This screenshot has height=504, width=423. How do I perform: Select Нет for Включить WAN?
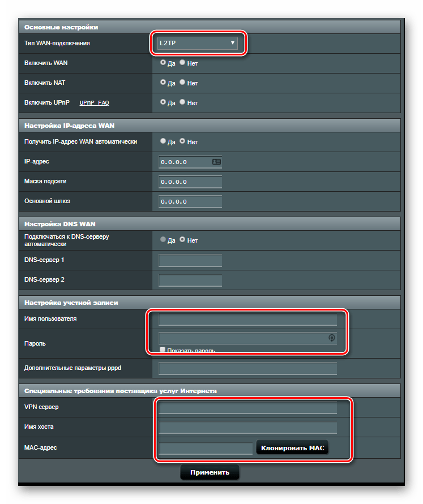click(x=182, y=63)
